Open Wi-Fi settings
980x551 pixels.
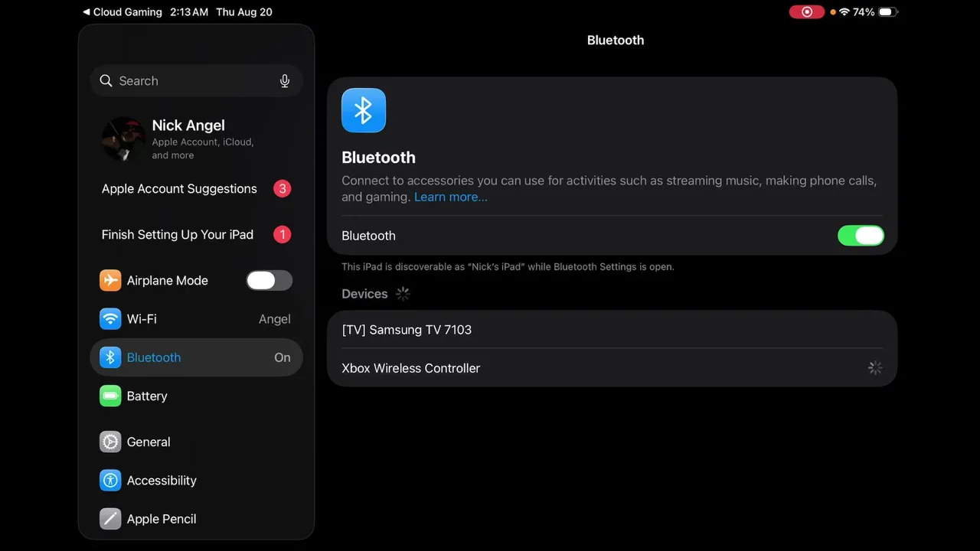point(196,319)
